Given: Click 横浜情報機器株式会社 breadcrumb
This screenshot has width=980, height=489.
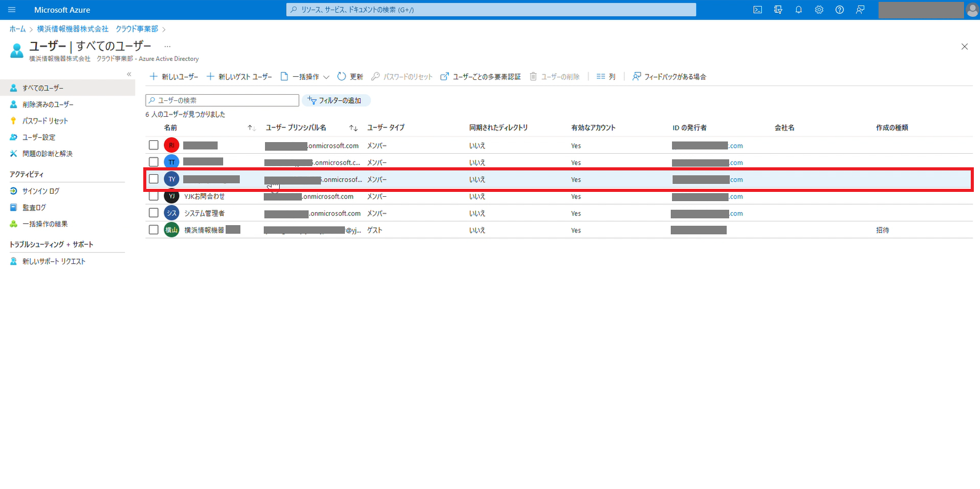Looking at the screenshot, I should [73, 29].
